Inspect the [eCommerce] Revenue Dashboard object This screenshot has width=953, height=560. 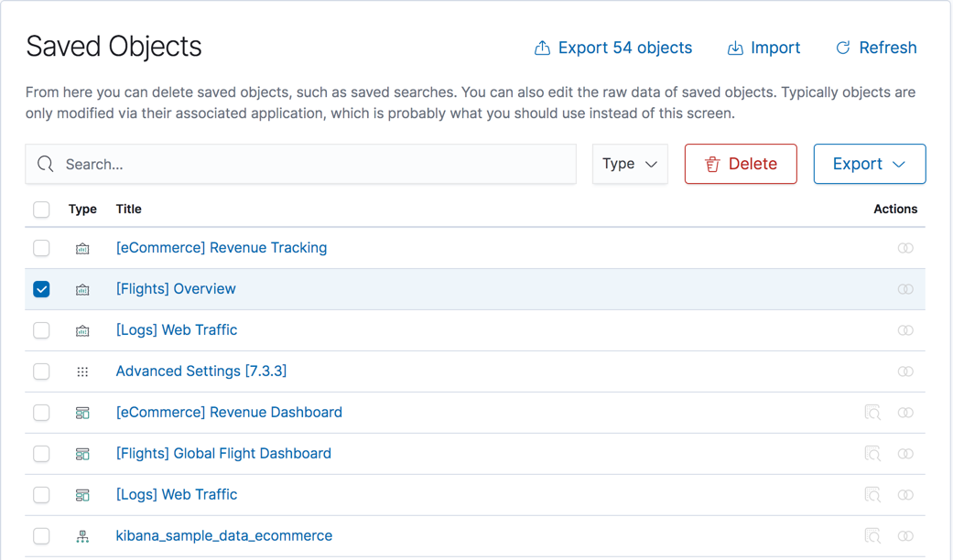click(x=872, y=413)
